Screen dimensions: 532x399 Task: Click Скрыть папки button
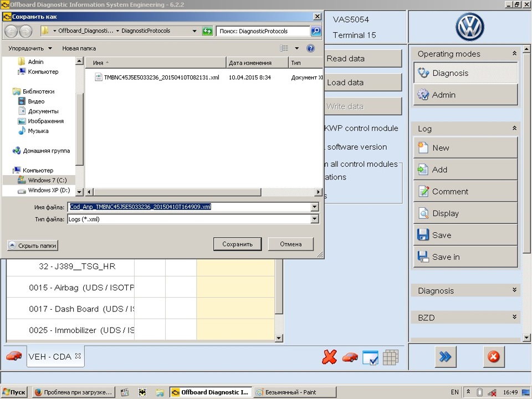(33, 245)
